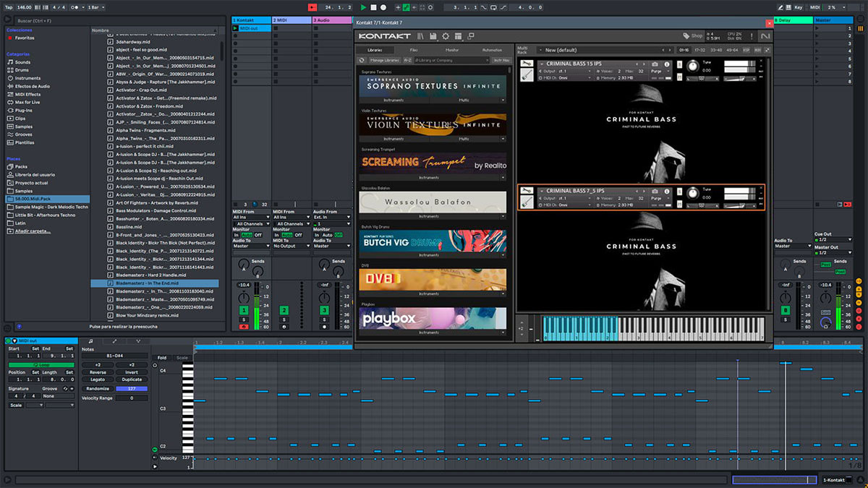Click the Tap tempo button
868x488 pixels.
pyautogui.click(x=8, y=7)
